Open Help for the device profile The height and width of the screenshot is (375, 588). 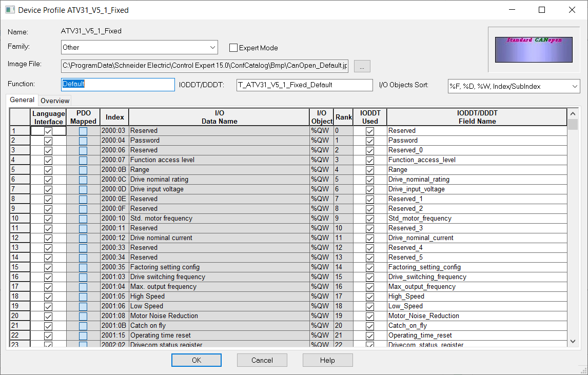[x=327, y=360]
